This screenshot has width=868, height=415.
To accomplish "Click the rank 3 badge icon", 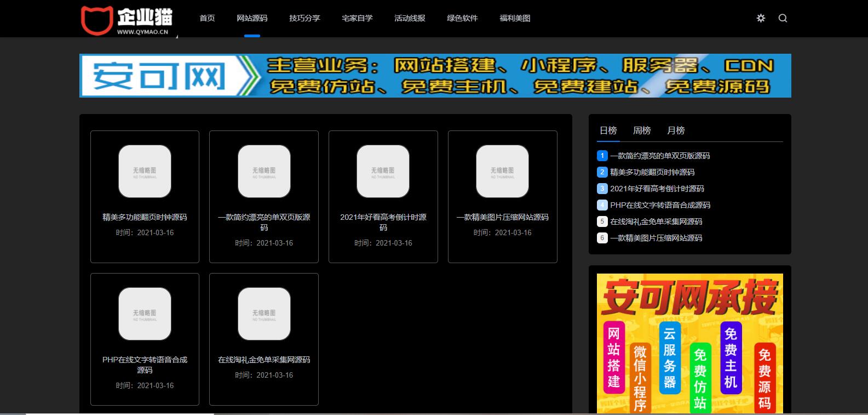I will [x=602, y=189].
